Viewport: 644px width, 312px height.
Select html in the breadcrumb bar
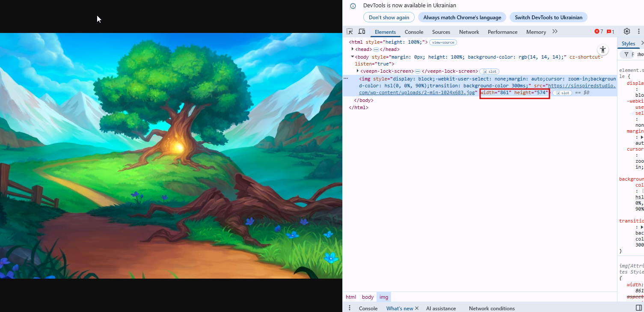351,297
